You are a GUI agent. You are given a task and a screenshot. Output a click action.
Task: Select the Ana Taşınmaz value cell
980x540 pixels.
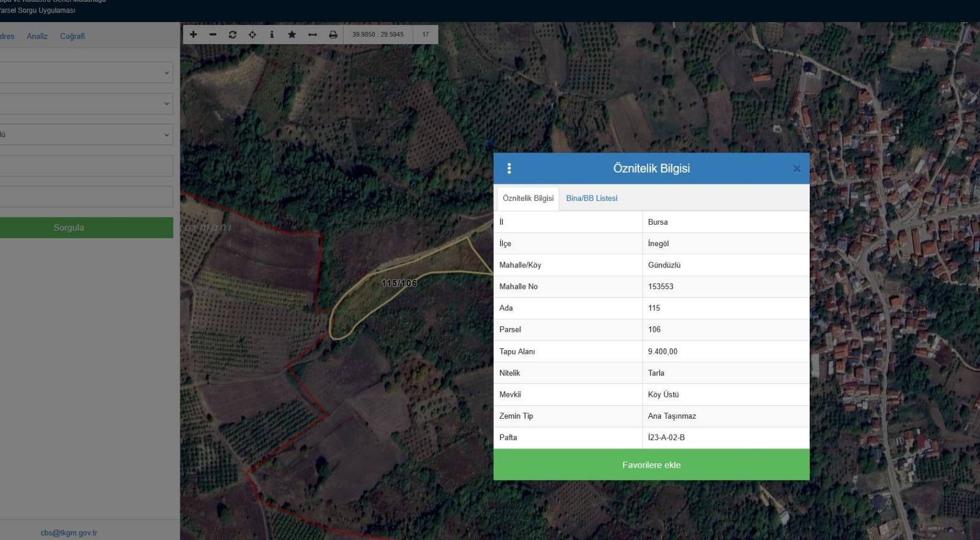point(726,416)
